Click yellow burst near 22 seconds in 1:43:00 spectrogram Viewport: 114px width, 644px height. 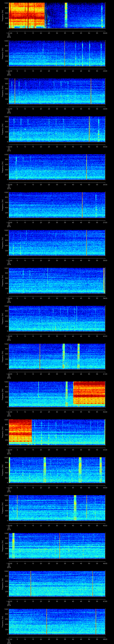coord(45,470)
